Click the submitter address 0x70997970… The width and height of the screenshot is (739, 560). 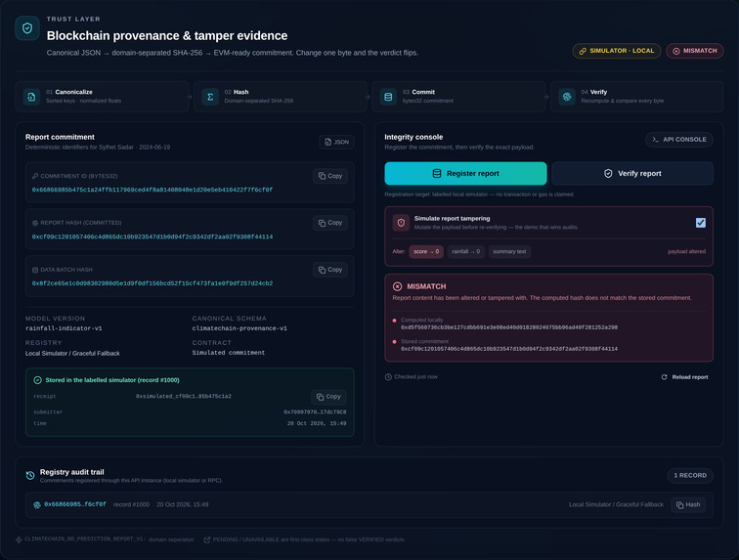(x=315, y=412)
